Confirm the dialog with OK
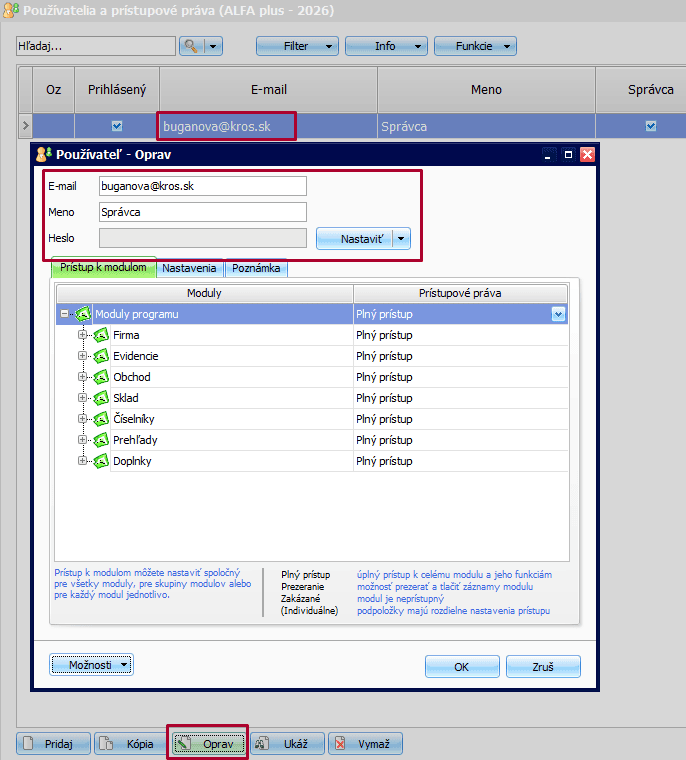This screenshot has height=760, width=686. pos(462,666)
